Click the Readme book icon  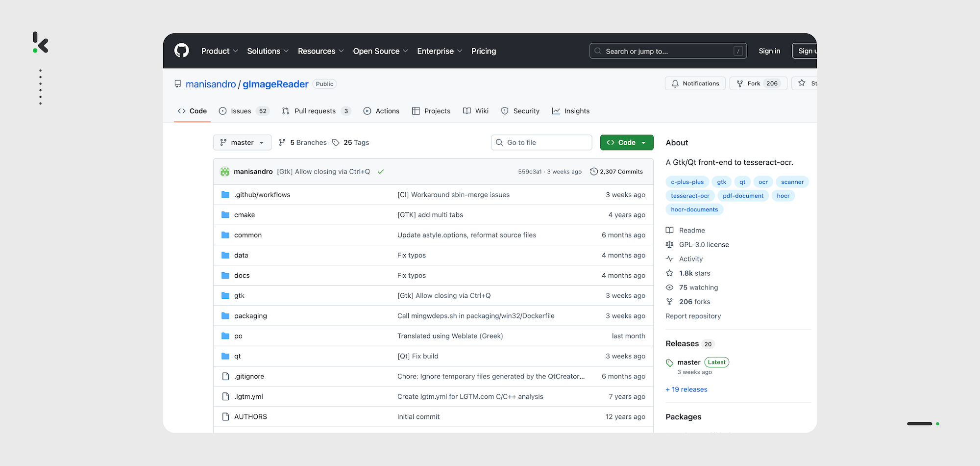pos(669,230)
